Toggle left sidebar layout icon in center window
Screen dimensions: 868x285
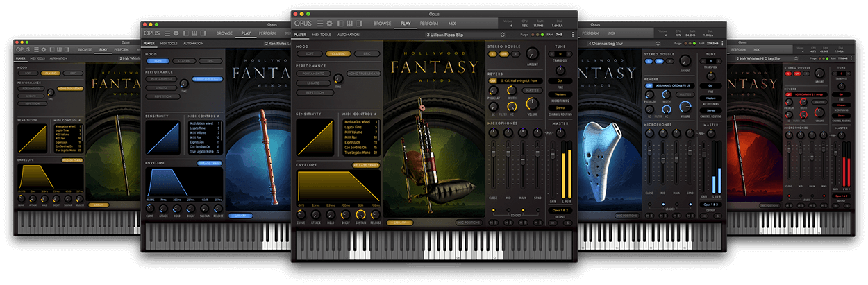(340, 24)
